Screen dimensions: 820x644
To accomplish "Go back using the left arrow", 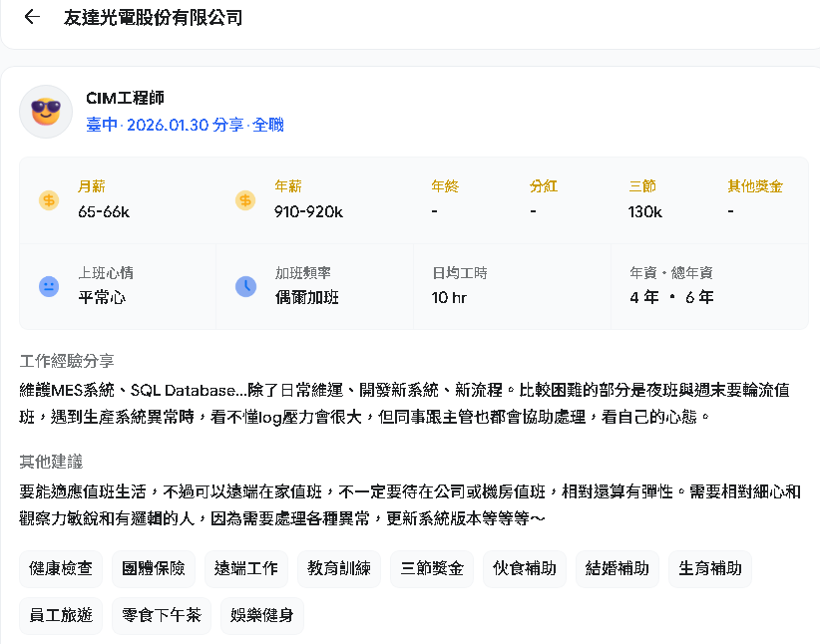I will pyautogui.click(x=32, y=17).
